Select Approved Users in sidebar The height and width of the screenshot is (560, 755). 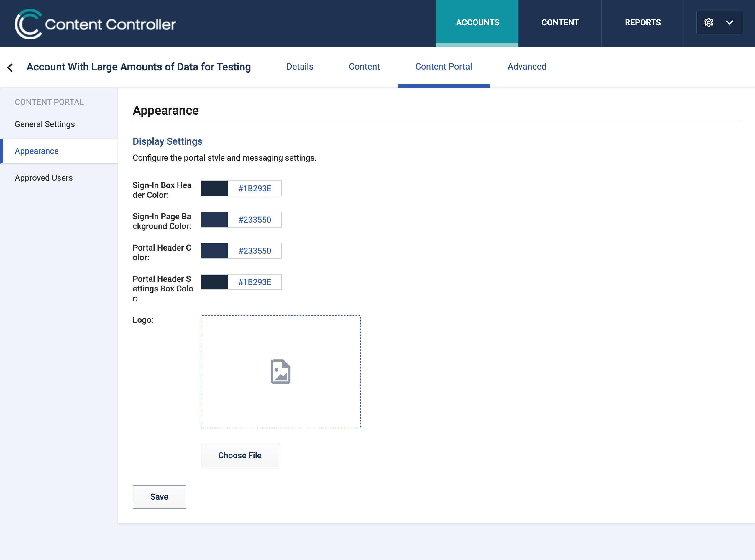pyautogui.click(x=44, y=178)
